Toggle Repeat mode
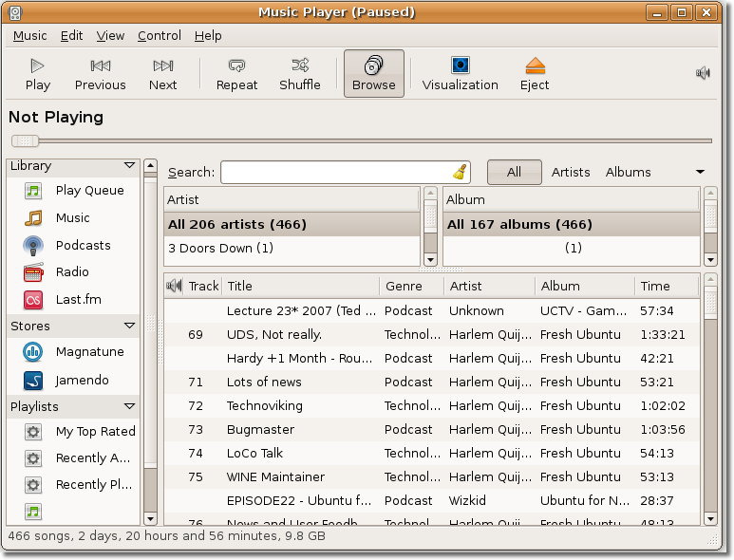This screenshot has height=560, width=734. coord(236,74)
